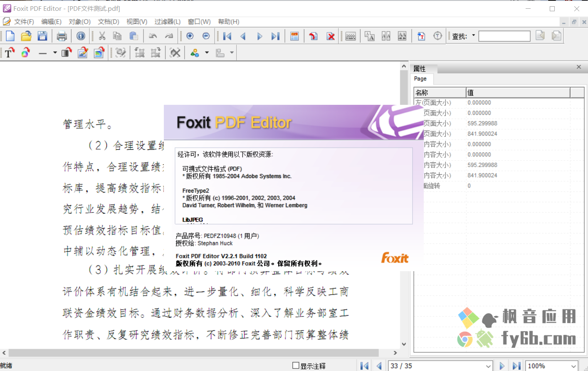
Task: Click the vertical scrollbar down arrow
Action: click(404, 344)
